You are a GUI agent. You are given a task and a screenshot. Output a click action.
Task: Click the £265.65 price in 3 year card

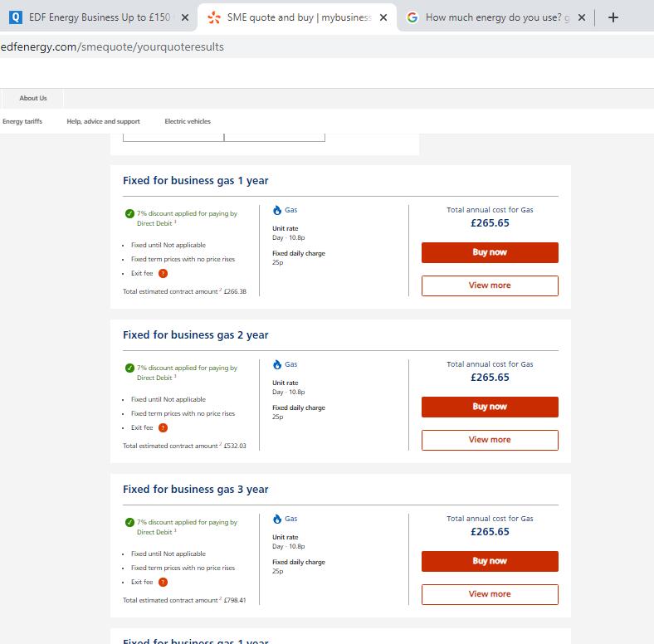[490, 532]
